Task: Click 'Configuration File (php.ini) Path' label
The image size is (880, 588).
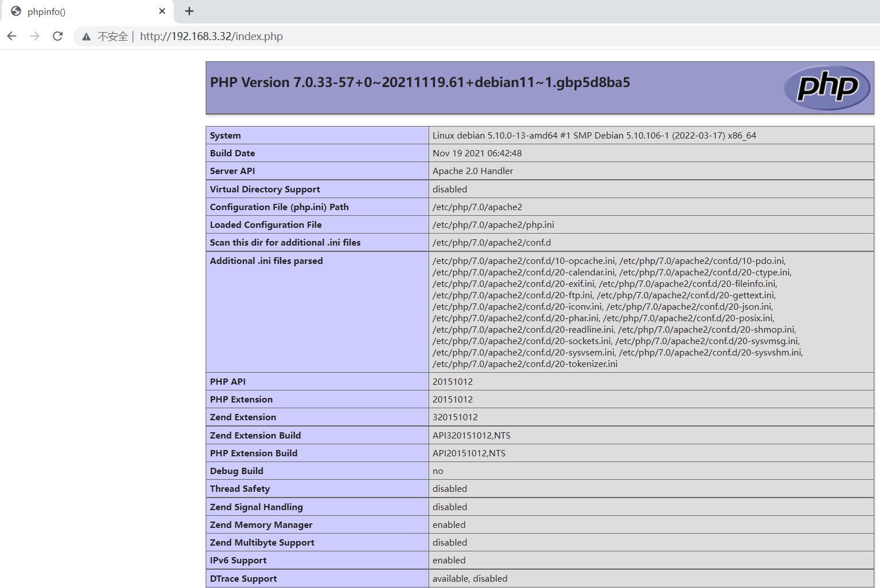Action: (279, 207)
